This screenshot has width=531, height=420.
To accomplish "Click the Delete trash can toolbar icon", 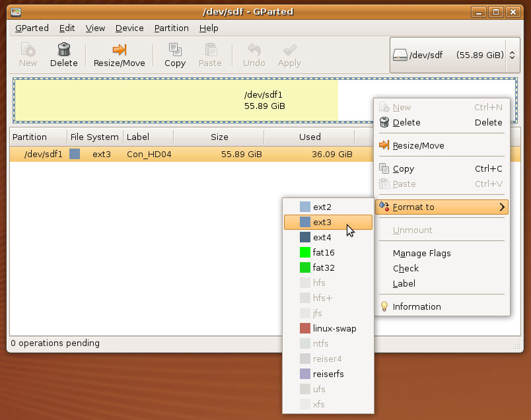I will tap(64, 50).
